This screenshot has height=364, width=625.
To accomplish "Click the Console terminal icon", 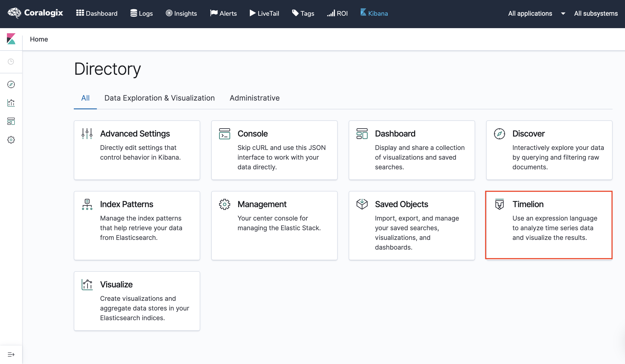I will point(224,134).
